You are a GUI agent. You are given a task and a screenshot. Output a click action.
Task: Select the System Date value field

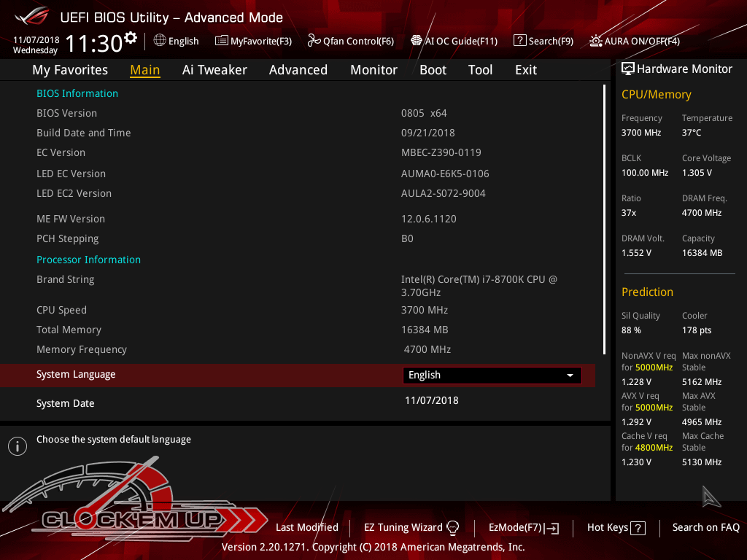(431, 400)
